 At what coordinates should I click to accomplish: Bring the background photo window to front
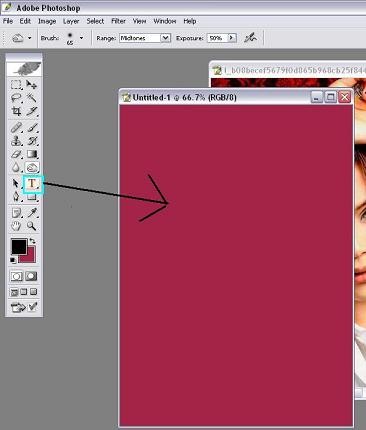pos(287,70)
